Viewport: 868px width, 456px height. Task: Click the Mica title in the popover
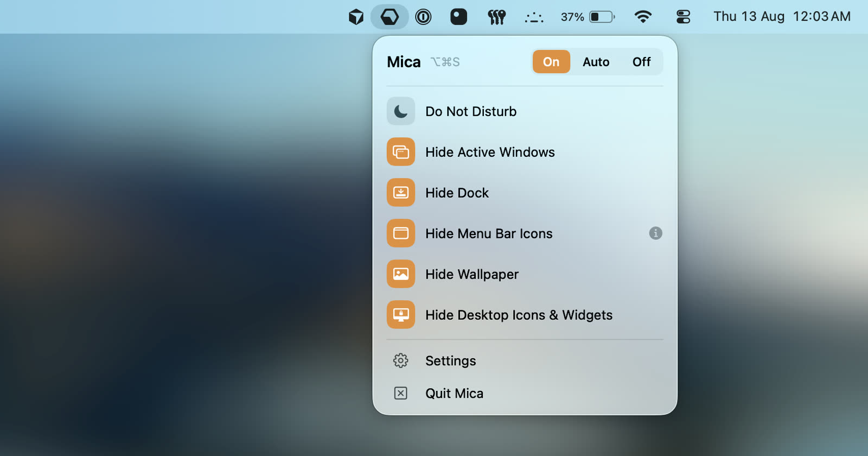[x=404, y=62]
